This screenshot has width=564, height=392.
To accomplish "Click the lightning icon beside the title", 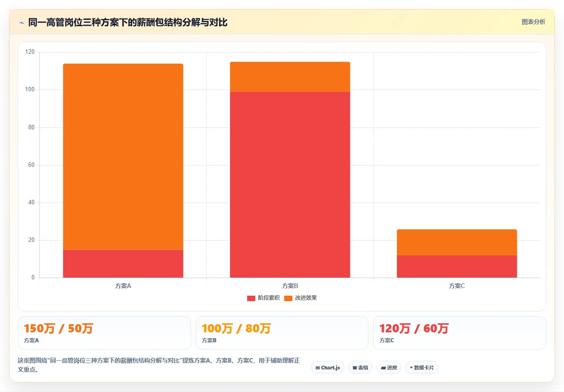I will click(x=21, y=22).
